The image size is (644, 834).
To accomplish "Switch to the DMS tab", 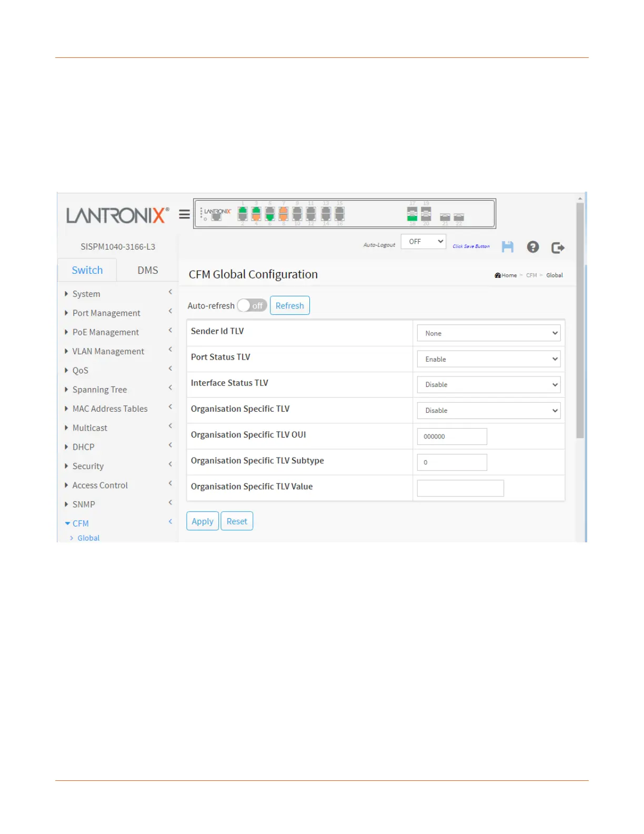I will pyautogui.click(x=148, y=270).
